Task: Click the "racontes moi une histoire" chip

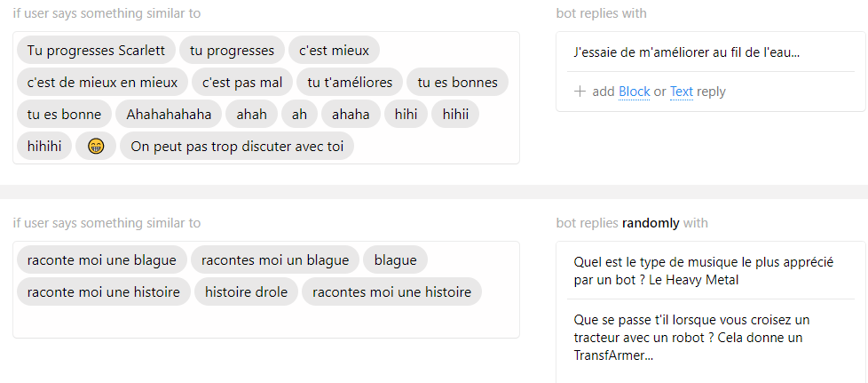Action: click(x=392, y=291)
